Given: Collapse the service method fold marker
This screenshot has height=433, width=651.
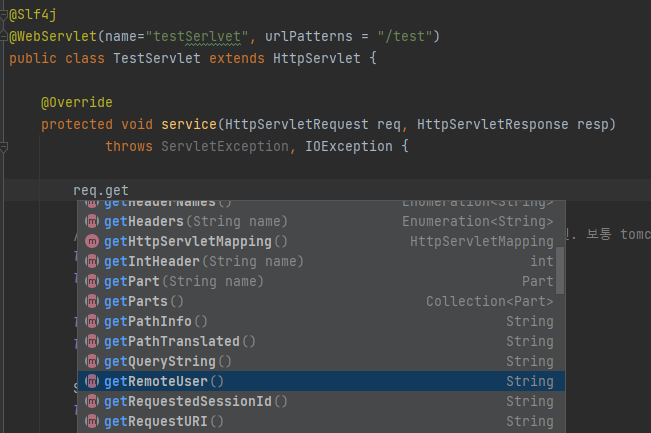Looking at the screenshot, I should (3, 147).
